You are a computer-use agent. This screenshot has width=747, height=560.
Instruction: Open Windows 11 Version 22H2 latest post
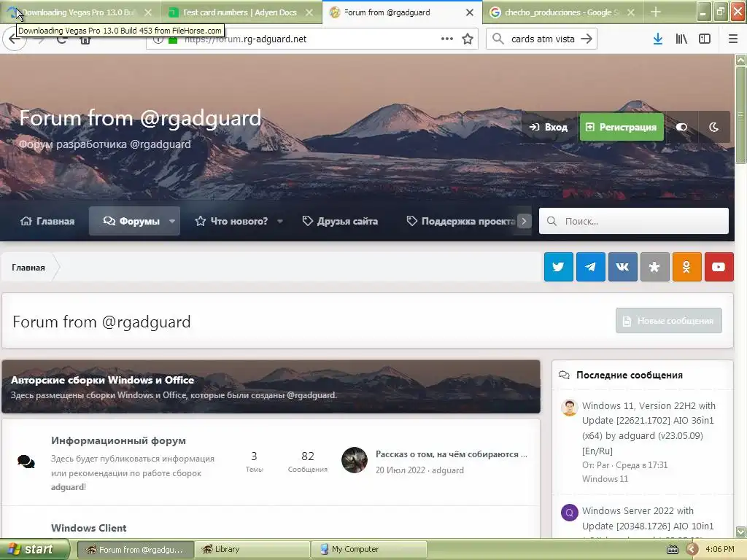click(x=649, y=428)
